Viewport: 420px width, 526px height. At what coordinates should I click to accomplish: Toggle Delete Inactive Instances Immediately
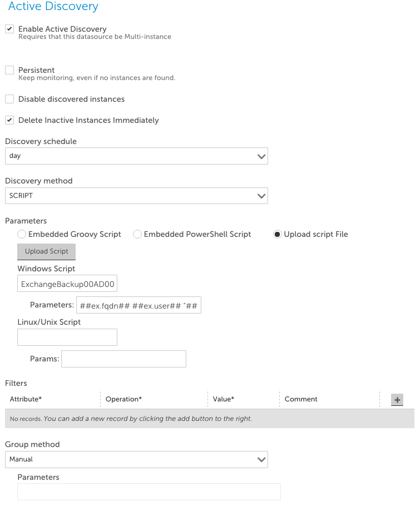[x=9, y=120]
